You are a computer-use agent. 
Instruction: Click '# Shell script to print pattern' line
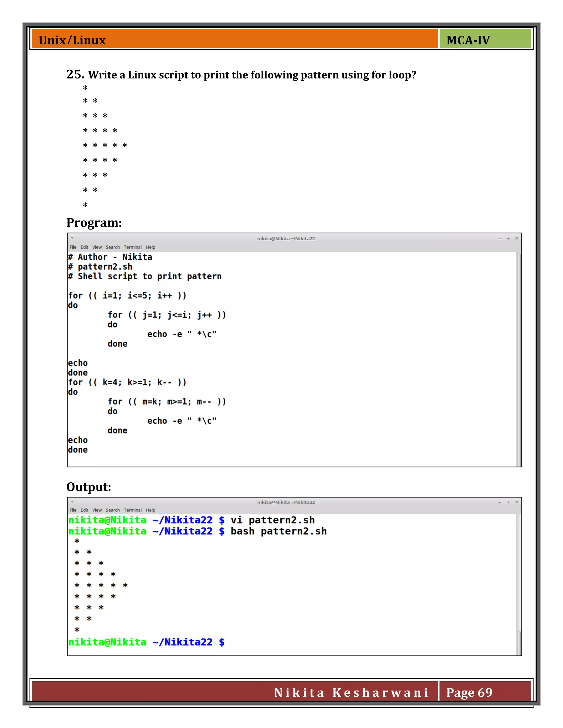[145, 276]
